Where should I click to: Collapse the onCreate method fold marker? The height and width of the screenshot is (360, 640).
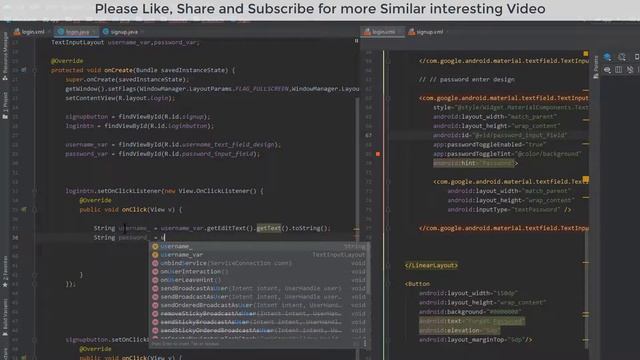pos(34,70)
